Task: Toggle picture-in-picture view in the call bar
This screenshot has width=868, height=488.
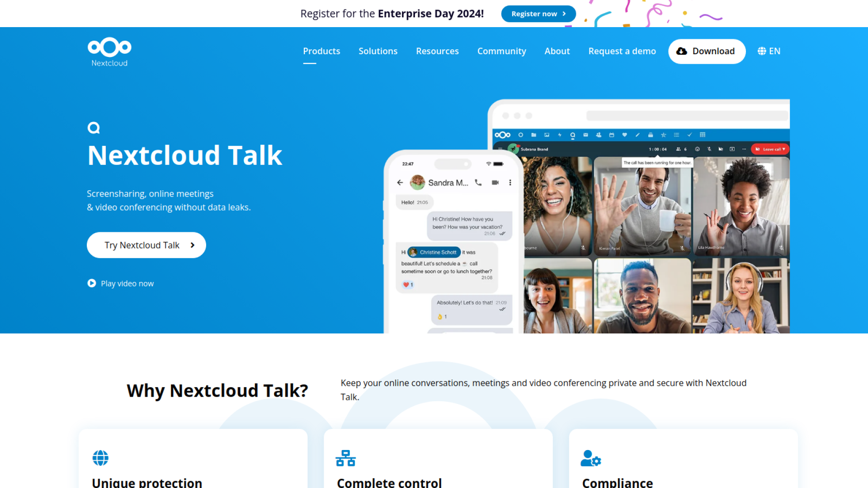Action: pyautogui.click(x=732, y=149)
